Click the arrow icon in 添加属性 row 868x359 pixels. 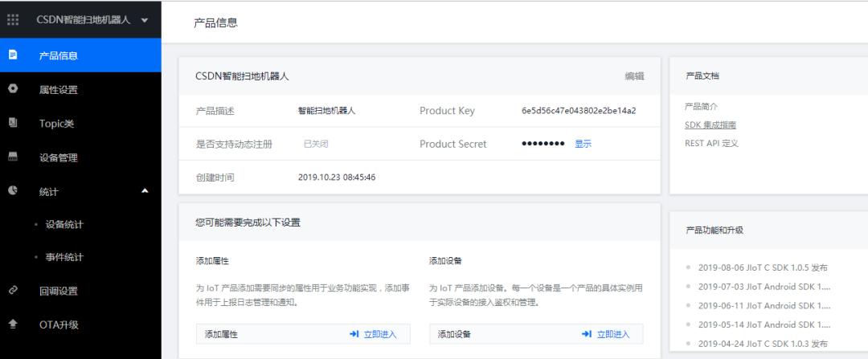tap(354, 334)
